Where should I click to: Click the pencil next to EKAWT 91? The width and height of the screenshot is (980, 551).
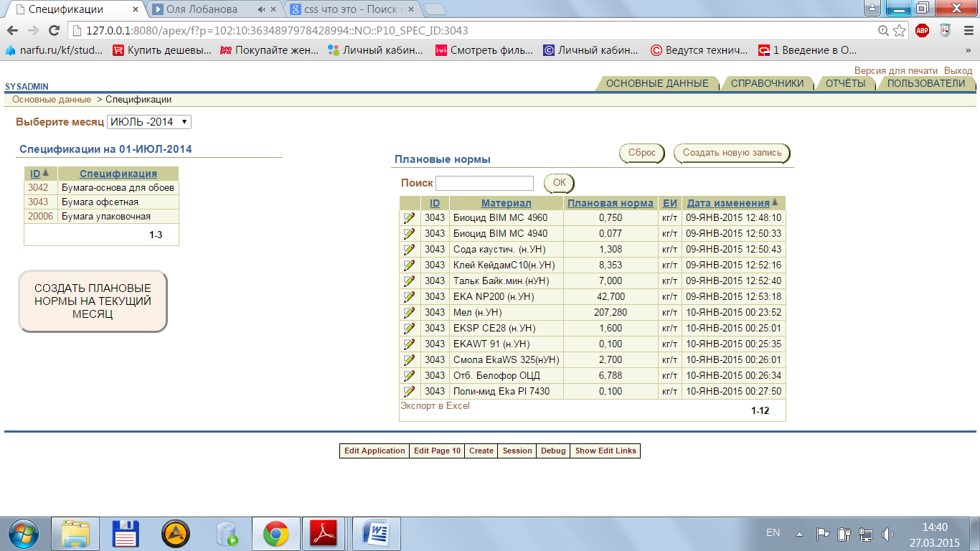(410, 344)
